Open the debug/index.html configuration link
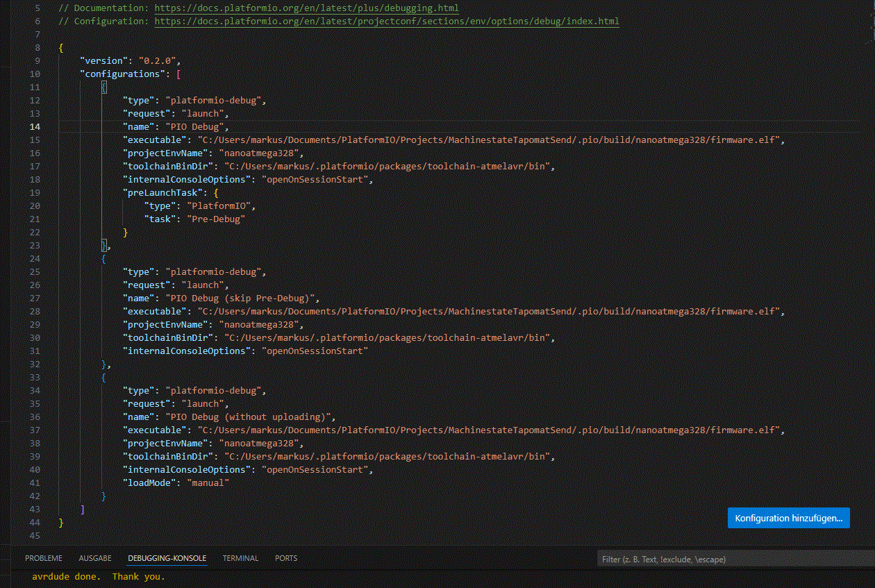Screen dimensions: 875x588 (387, 22)
